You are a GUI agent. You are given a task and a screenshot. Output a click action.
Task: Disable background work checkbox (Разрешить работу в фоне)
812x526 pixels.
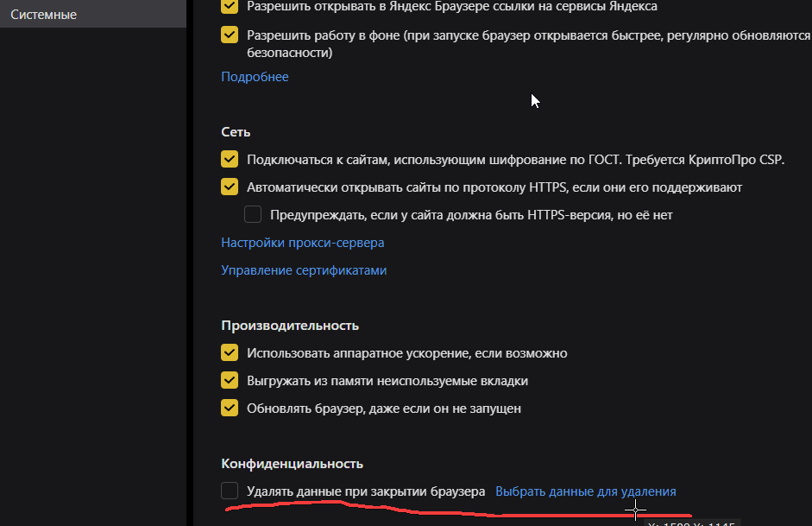click(x=230, y=35)
